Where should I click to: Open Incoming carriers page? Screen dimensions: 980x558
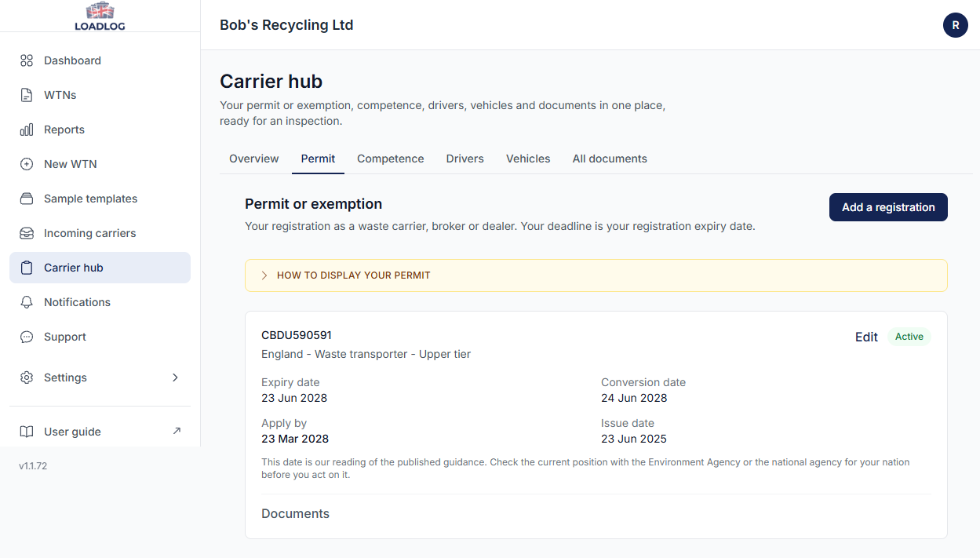pyautogui.click(x=100, y=233)
